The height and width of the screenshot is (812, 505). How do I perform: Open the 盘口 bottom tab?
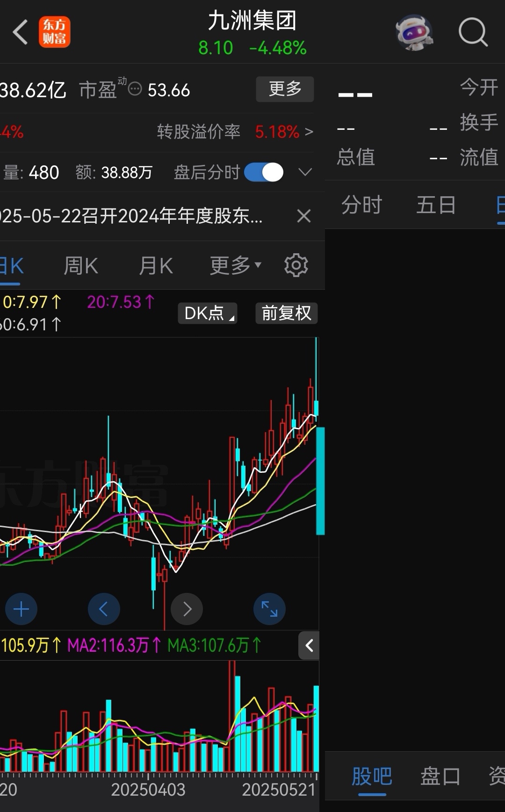[x=440, y=776]
